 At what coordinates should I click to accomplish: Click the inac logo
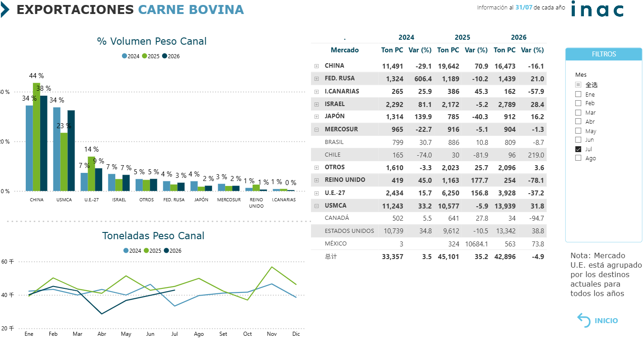pos(597,9)
